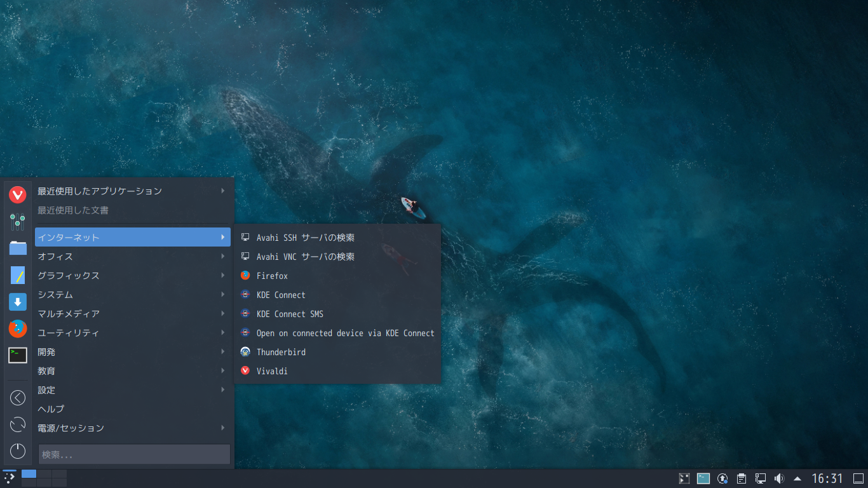The image size is (868, 488).
Task: Launch Firefox from the Internet submenu
Action: point(337,276)
